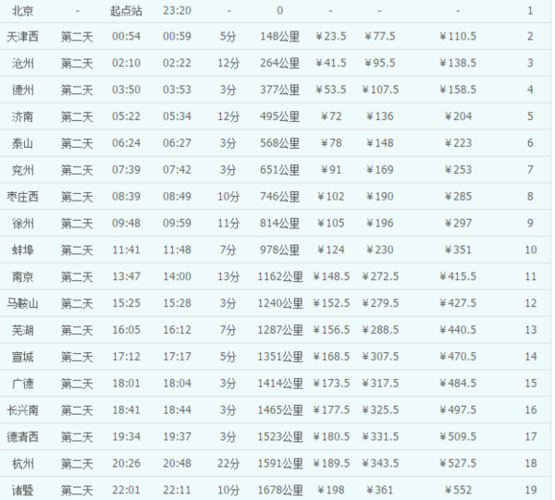555x500 pixels.
Task: Click arrival time 00:54
Action: tap(126, 36)
